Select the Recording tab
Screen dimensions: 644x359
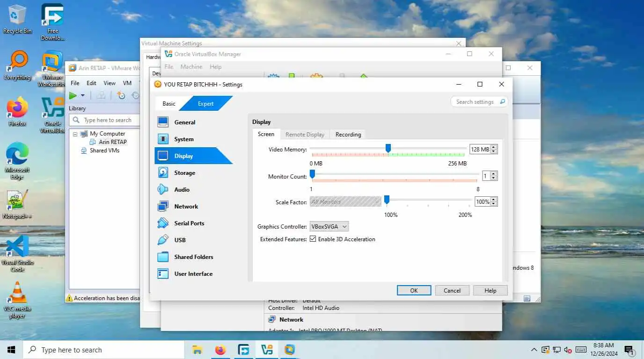pyautogui.click(x=348, y=135)
